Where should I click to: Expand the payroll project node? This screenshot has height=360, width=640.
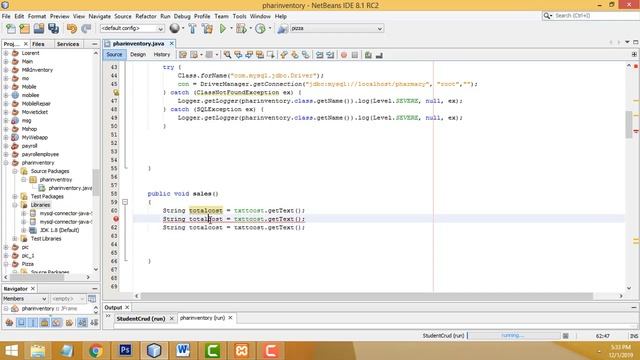pos(6,146)
